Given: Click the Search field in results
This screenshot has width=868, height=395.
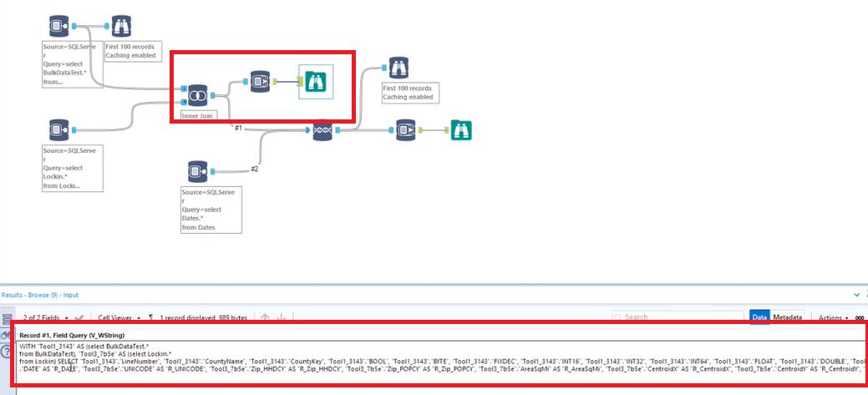Looking at the screenshot, I should [x=678, y=317].
